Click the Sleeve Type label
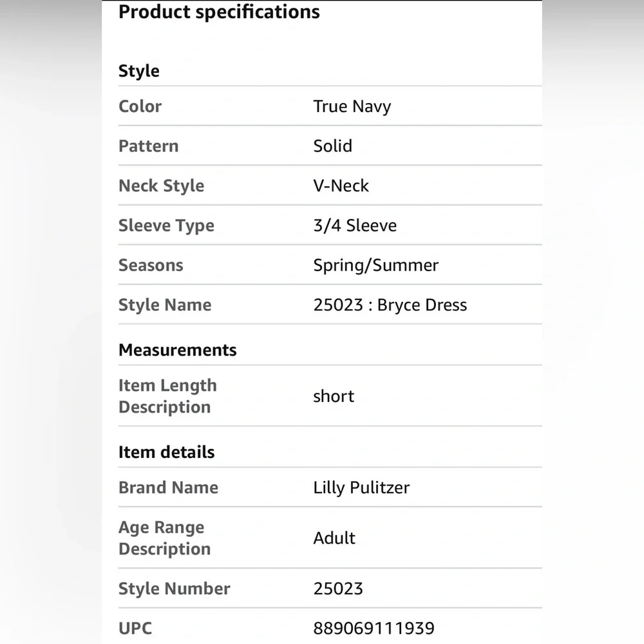Screen dimensions: 644x644 click(166, 226)
